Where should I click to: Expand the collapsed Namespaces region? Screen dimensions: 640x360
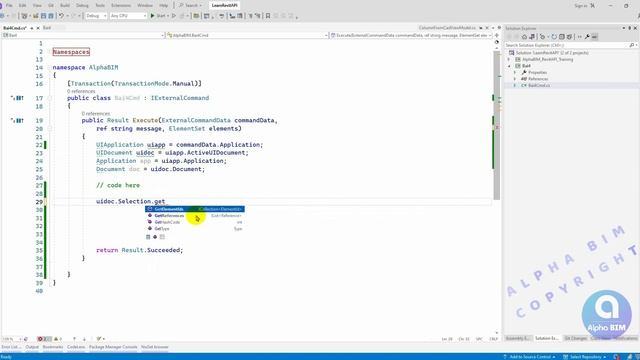tap(71, 52)
